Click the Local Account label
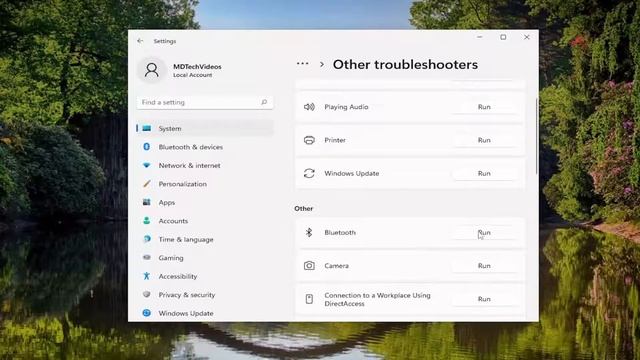The height and width of the screenshot is (360, 640). tap(192, 75)
